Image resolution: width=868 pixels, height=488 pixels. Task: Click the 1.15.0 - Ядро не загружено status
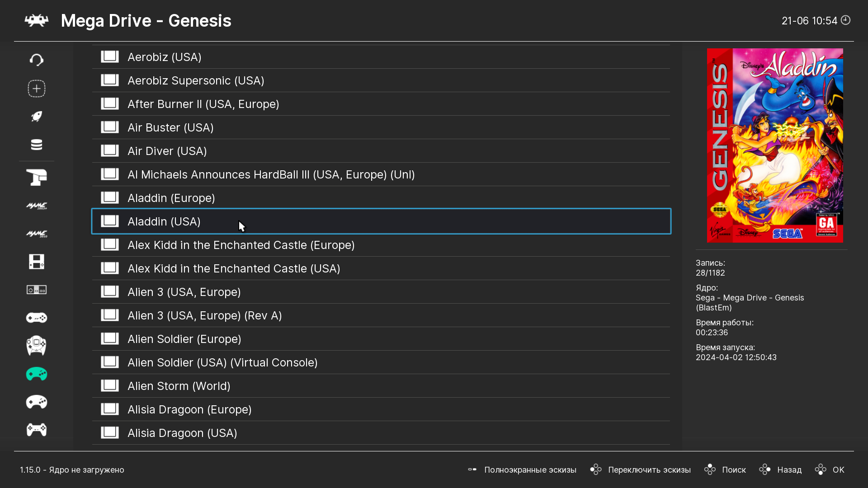tap(72, 470)
